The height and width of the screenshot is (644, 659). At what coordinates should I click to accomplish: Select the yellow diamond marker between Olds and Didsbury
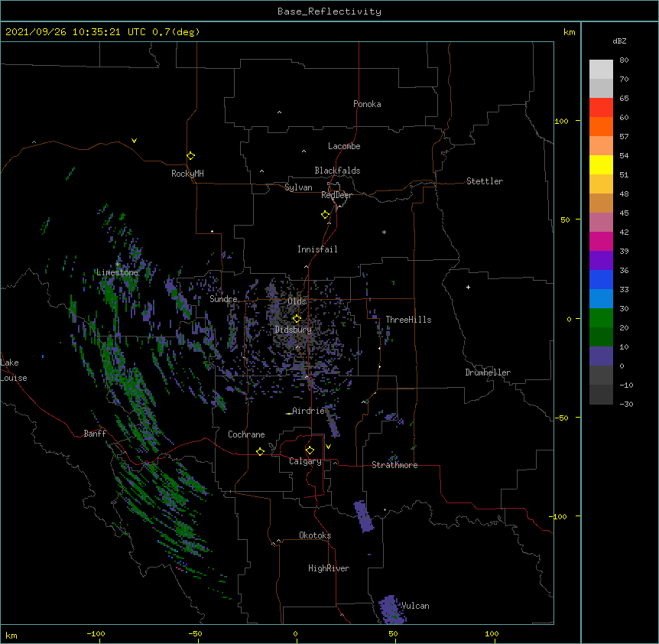pyautogui.click(x=297, y=318)
